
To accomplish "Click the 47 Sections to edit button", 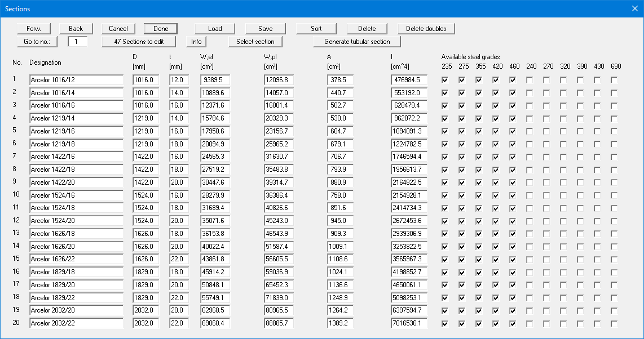I will tap(139, 42).
